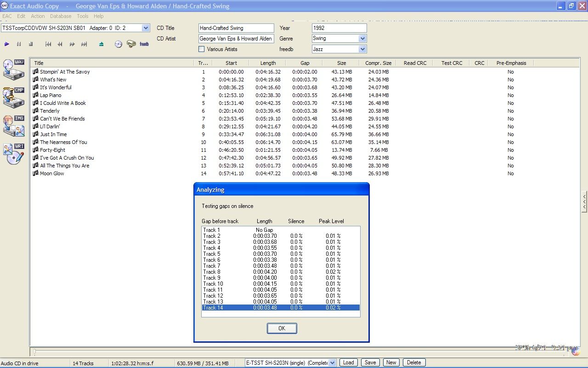The width and height of the screenshot is (588, 368).
Task: Expand the Genre Swing dropdown
Action: pos(362,39)
